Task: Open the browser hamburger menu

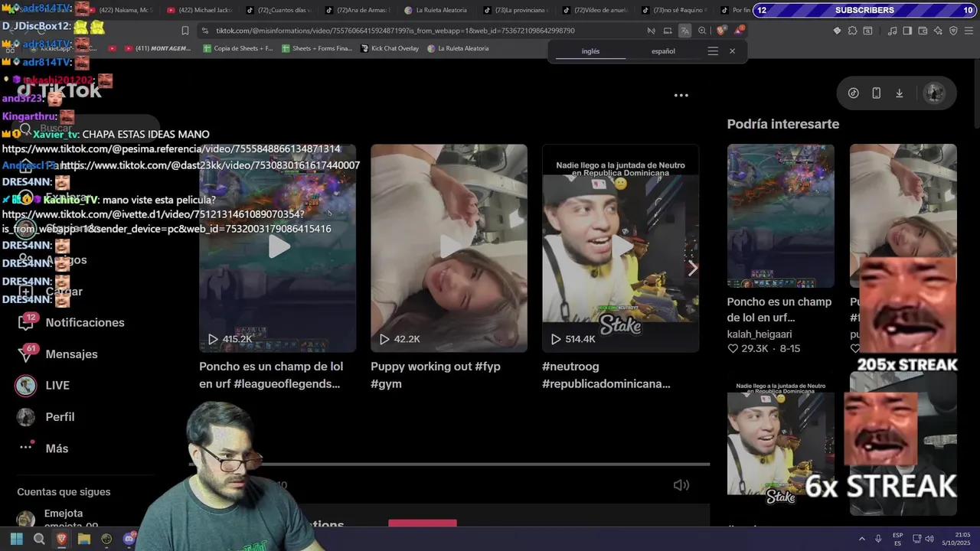Action: click(969, 31)
